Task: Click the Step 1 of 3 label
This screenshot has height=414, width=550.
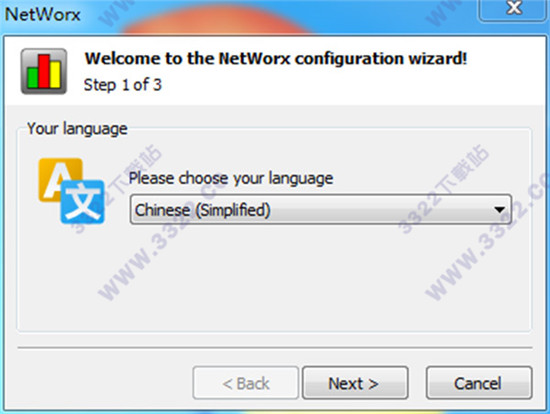Action: tap(123, 85)
